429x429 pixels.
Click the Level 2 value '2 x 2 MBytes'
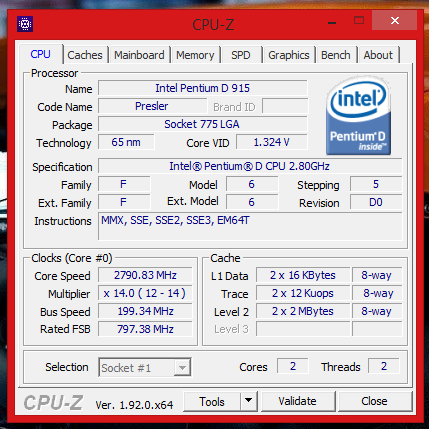point(303,311)
